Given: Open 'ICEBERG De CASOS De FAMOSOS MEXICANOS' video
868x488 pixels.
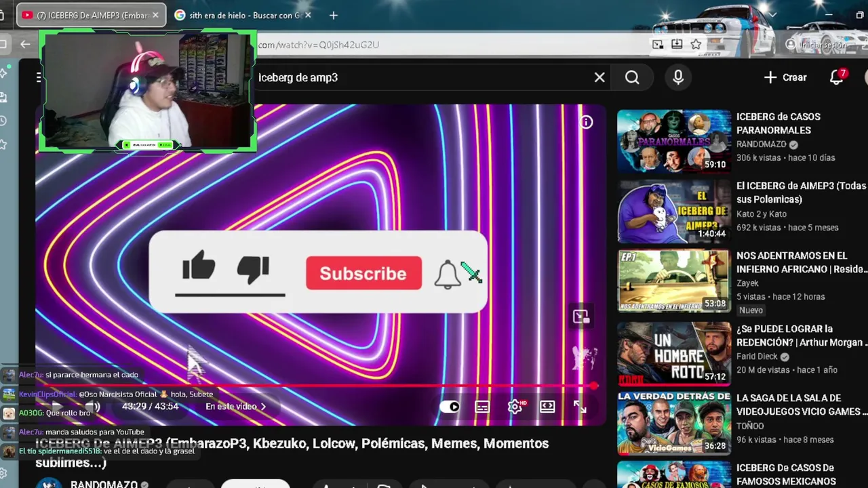Looking at the screenshot, I should point(787,474).
